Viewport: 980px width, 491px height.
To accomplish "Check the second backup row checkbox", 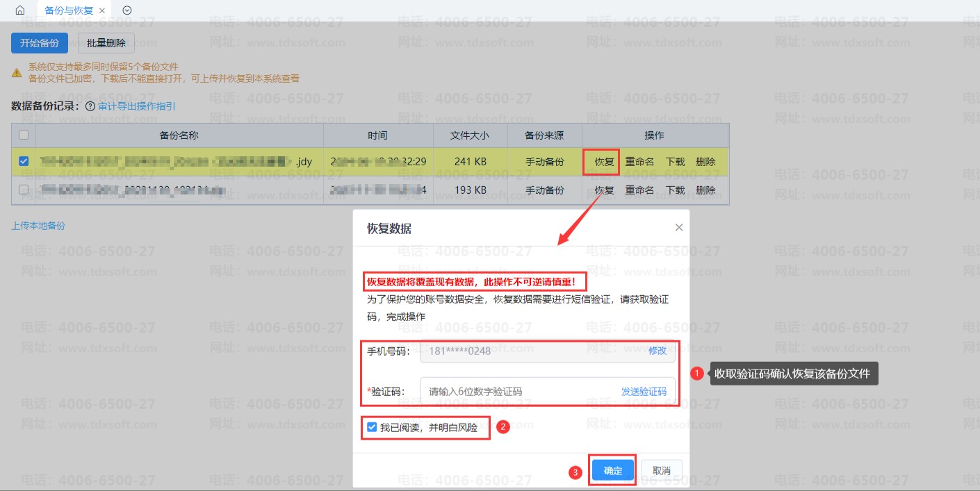I will tap(24, 190).
